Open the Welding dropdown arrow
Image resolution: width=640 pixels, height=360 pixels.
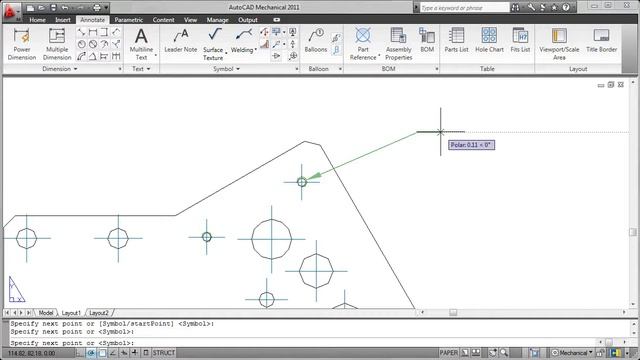click(256, 49)
